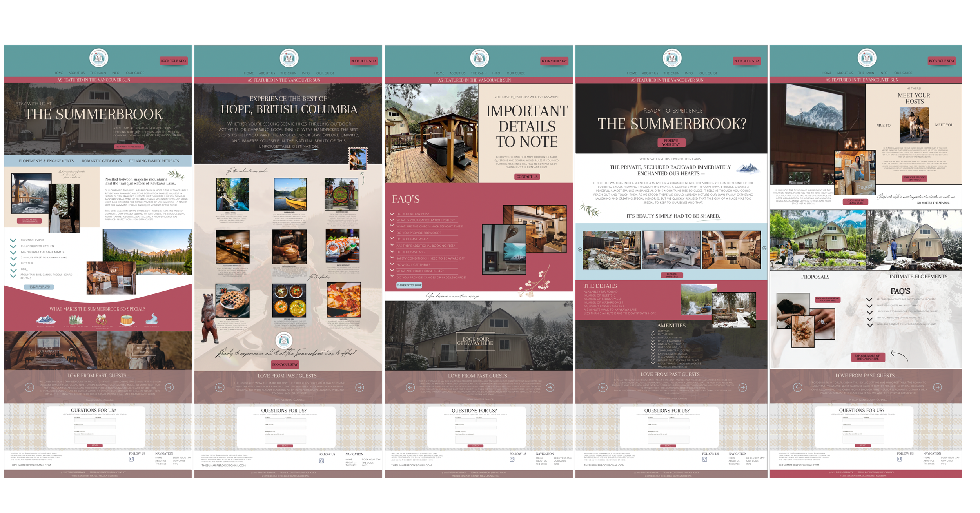Click the bubbling hot tub icon on the home page
This screenshot has width=980, height=513.
click(x=127, y=320)
